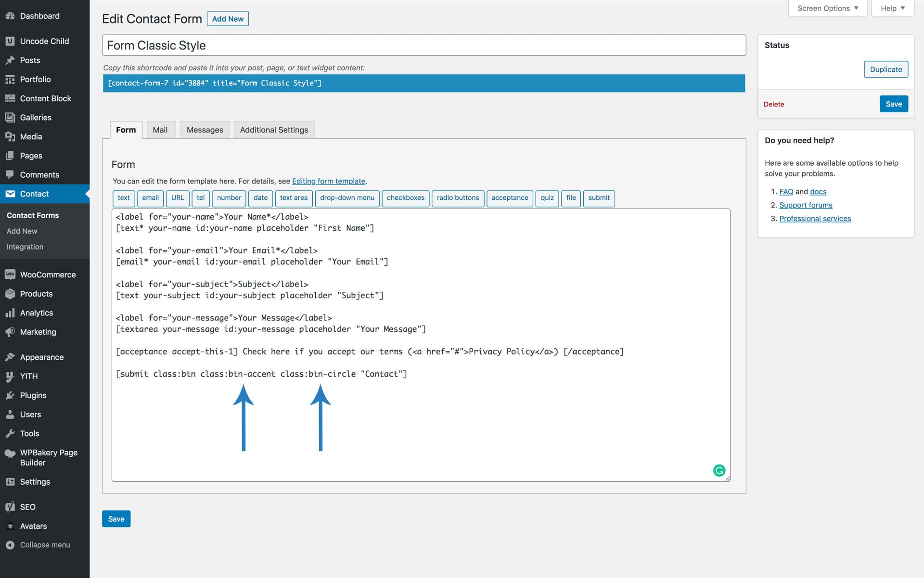Viewport: 924px width, 578px height.
Task: Click the Collapse menu arrow icon
Action: click(10, 545)
